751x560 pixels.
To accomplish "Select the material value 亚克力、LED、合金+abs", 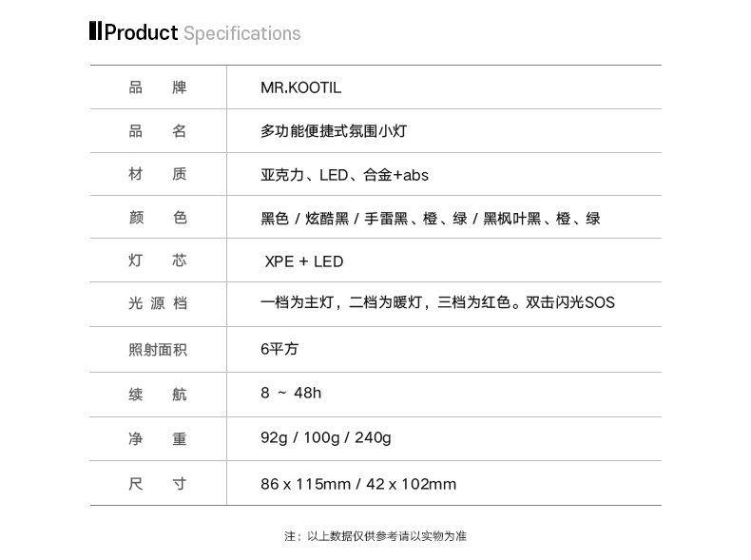I will point(344,175).
